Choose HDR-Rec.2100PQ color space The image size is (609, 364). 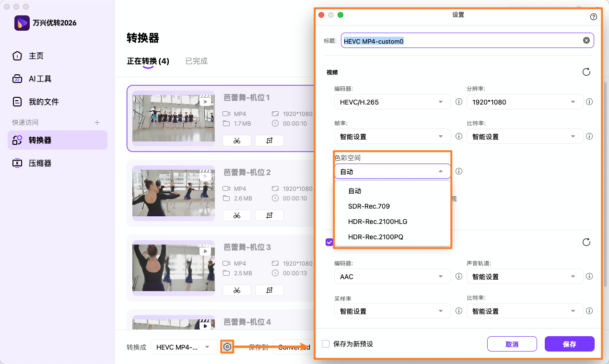coord(393,237)
